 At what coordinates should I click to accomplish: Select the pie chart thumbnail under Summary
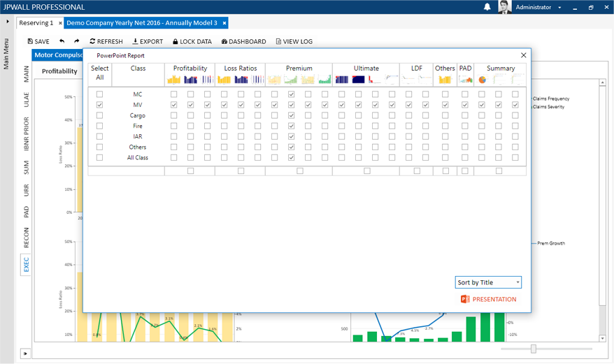click(482, 80)
